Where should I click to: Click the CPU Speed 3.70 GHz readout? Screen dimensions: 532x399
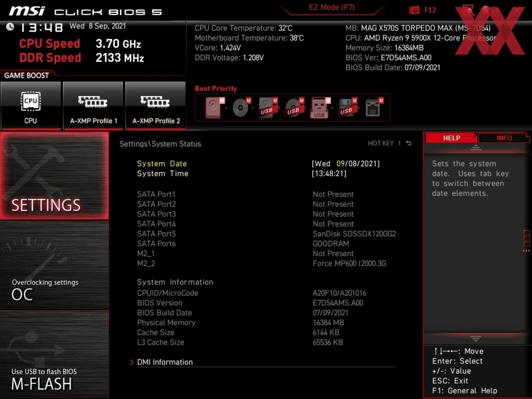point(80,43)
